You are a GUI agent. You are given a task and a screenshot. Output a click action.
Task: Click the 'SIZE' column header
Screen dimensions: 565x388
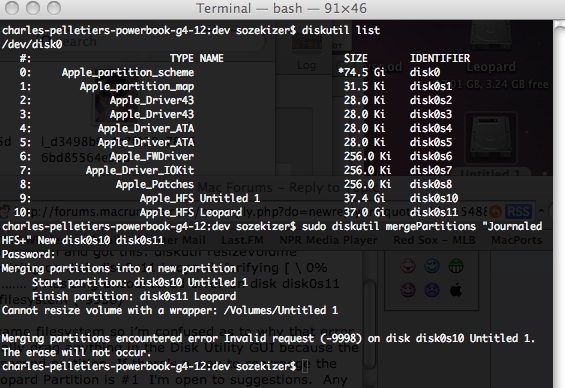(x=356, y=58)
